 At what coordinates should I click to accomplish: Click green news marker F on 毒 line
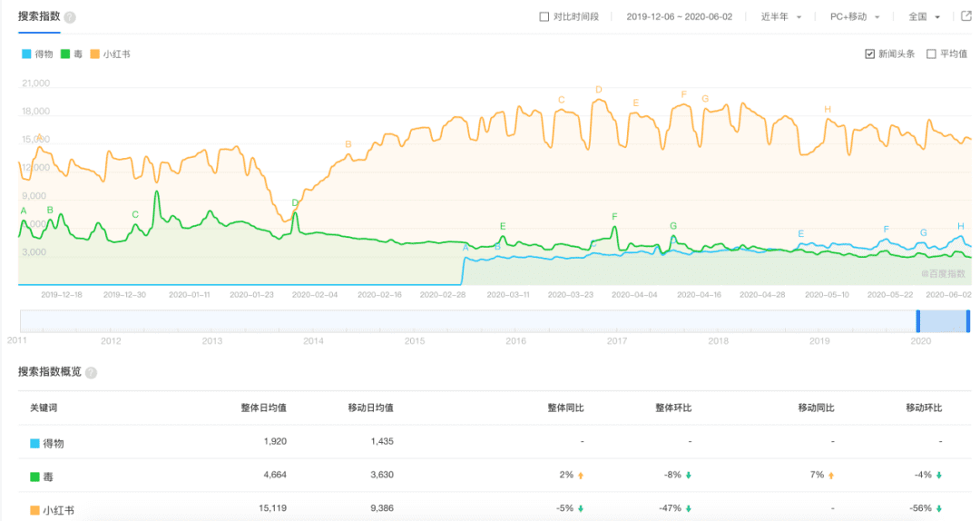(x=614, y=216)
